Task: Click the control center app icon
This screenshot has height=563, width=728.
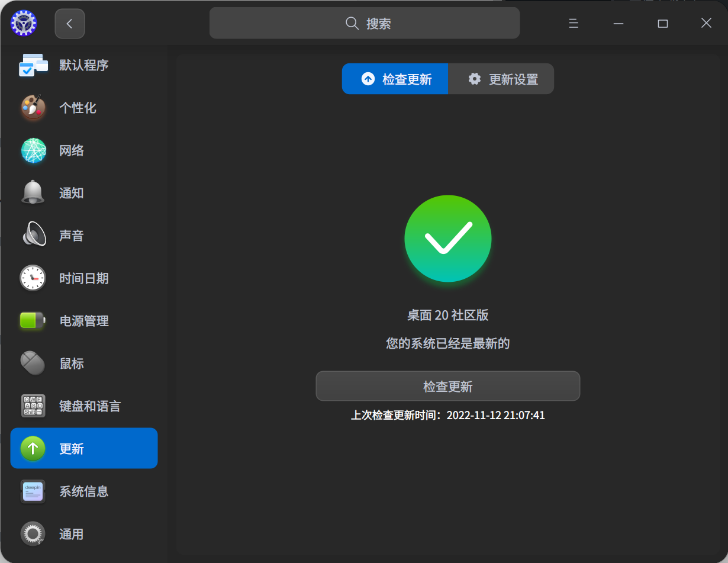Action: [23, 23]
